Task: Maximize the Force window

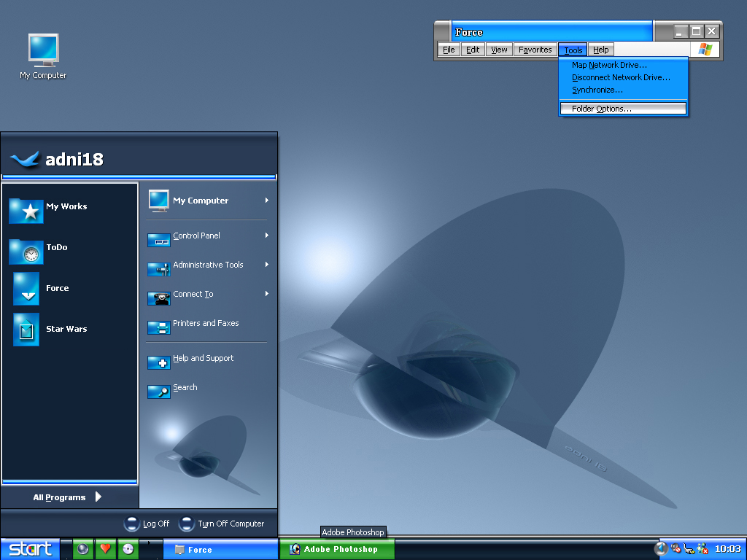Action: tap(696, 31)
